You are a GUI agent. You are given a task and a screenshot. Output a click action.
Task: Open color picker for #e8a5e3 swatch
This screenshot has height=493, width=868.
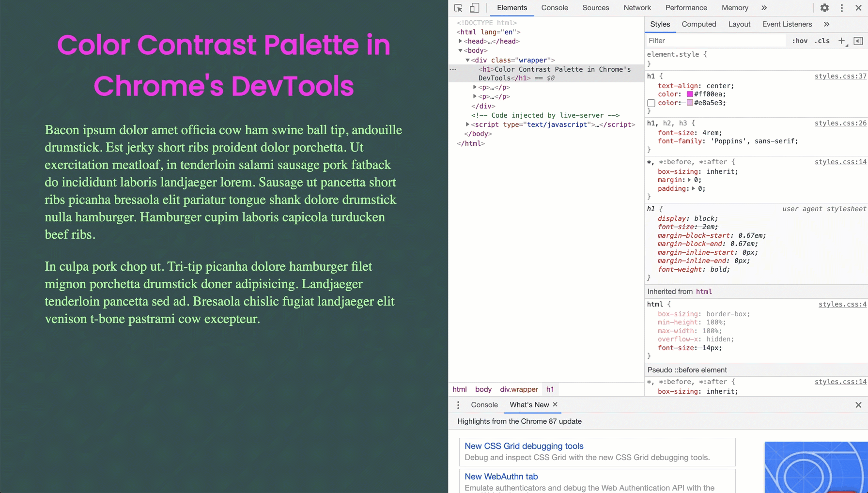tap(690, 103)
